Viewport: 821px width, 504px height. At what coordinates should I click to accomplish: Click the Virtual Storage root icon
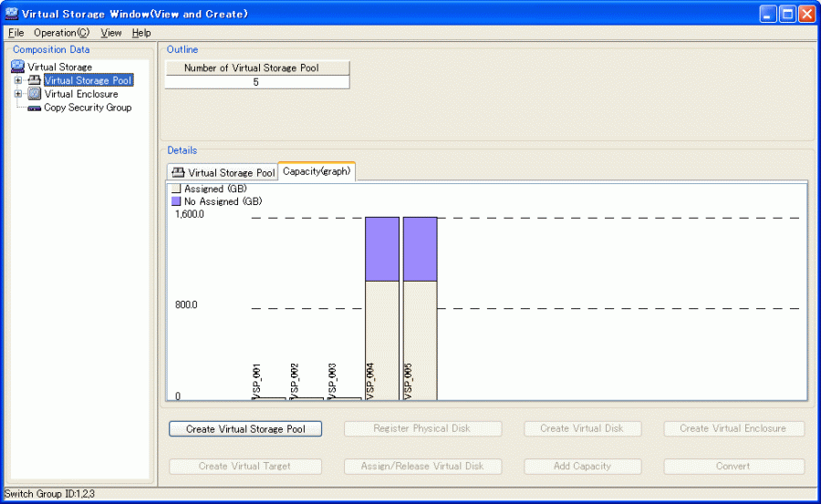[17, 67]
